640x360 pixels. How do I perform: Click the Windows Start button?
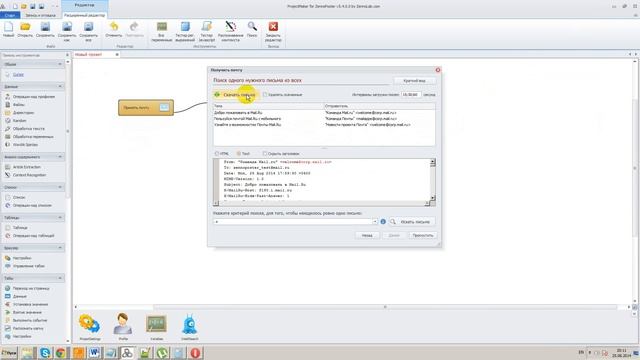(9, 353)
